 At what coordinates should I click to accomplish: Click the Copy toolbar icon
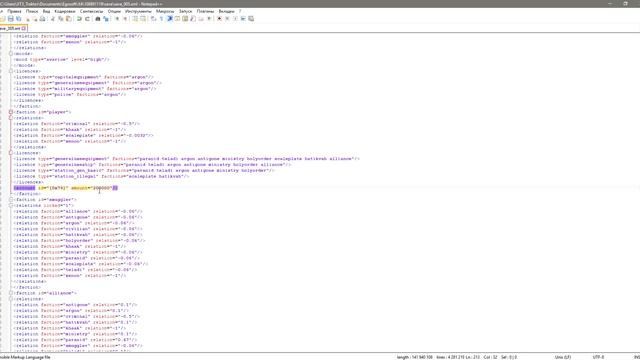pos(60,19)
